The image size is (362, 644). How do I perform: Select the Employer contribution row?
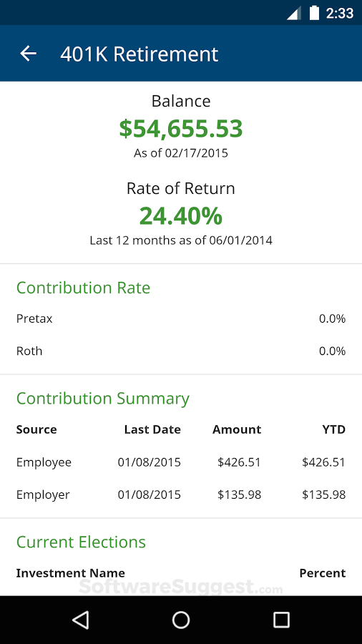click(181, 494)
